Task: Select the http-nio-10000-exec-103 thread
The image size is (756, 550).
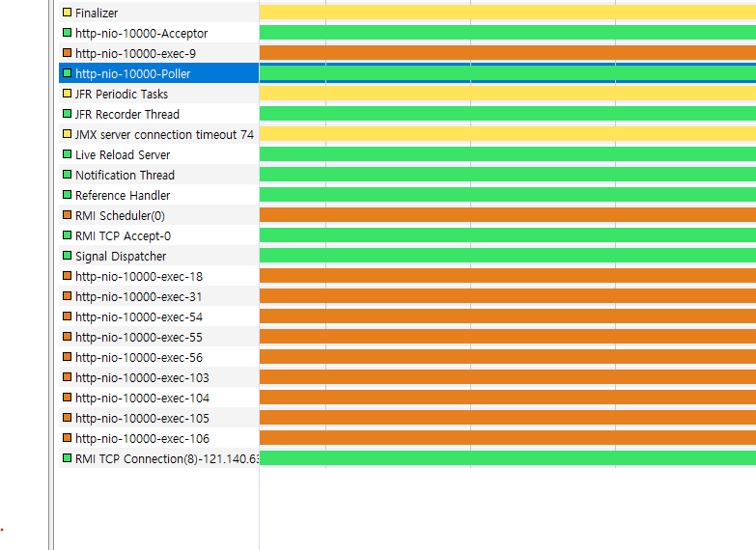Action: pos(158,377)
